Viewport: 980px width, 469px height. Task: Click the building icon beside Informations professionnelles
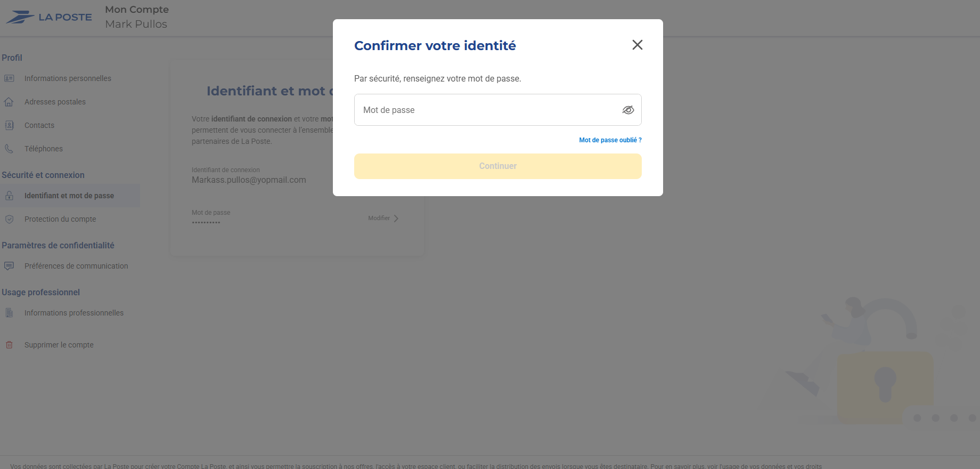[x=9, y=313]
